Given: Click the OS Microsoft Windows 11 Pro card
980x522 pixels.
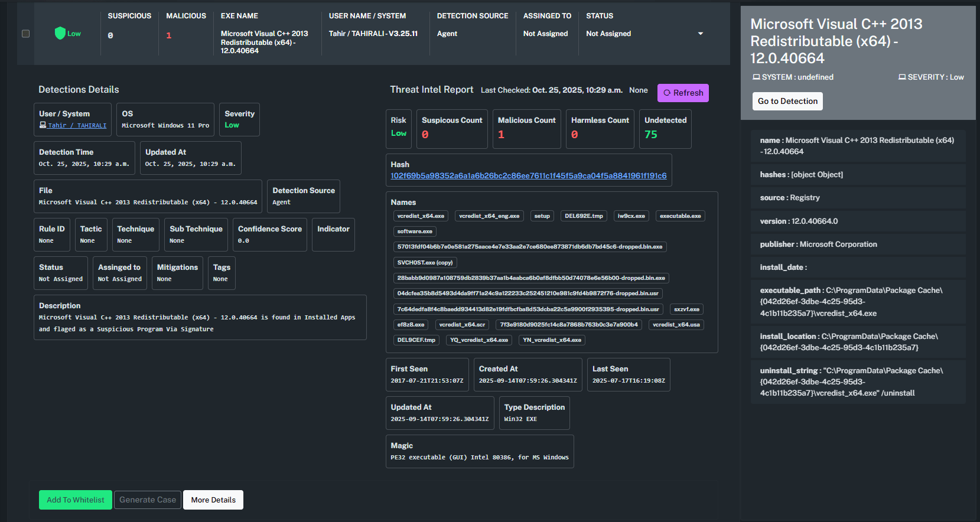Looking at the screenshot, I should pos(165,119).
